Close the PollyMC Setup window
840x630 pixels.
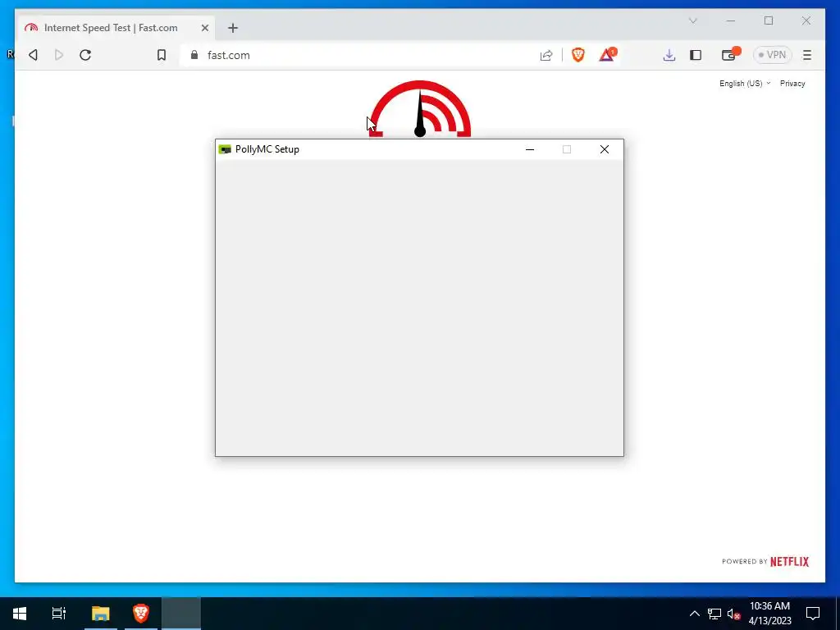(x=605, y=149)
